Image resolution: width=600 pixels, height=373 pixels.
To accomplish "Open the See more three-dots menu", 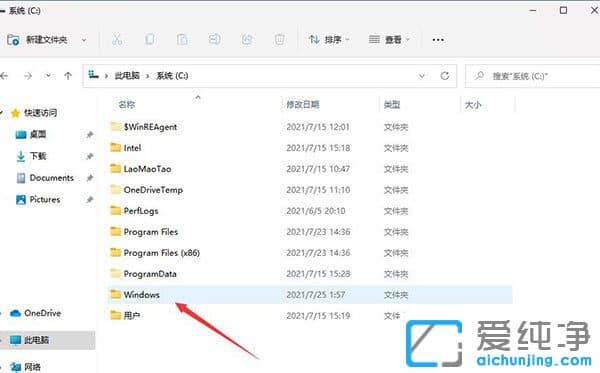I will click(438, 40).
